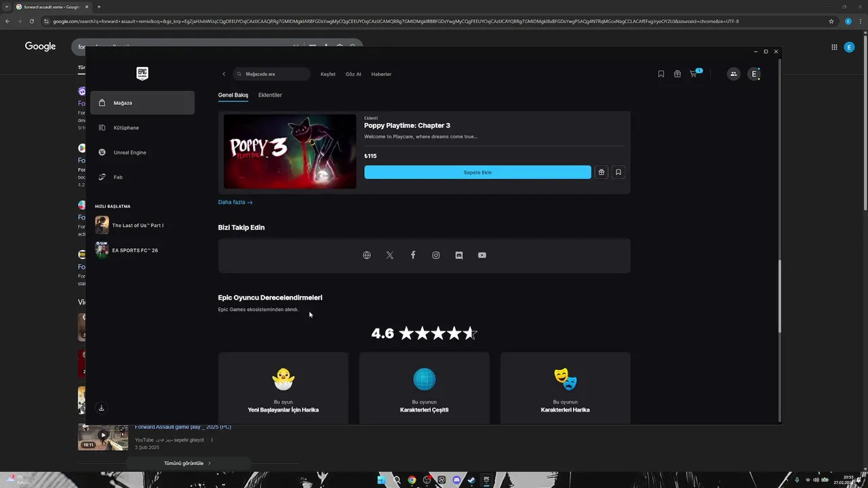868x488 pixels.
Task: Go back using the launcher back arrow
Action: (x=224, y=74)
